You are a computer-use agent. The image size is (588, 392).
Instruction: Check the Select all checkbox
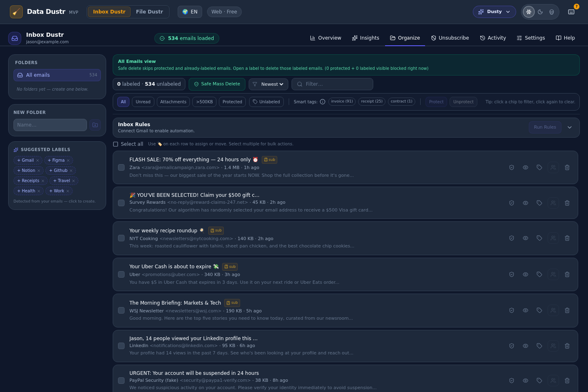[x=116, y=144]
